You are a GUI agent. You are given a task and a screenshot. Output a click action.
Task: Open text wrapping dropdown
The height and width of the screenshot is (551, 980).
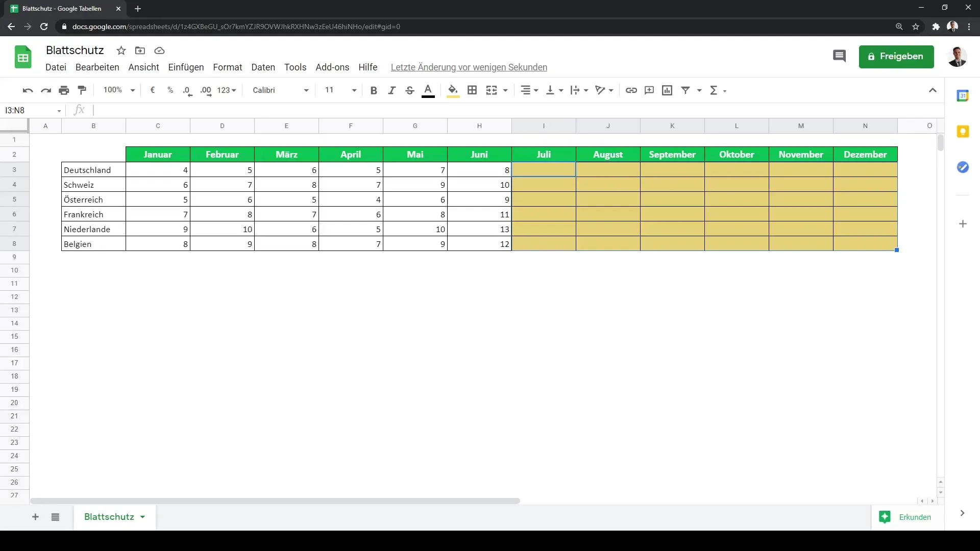[x=579, y=90]
